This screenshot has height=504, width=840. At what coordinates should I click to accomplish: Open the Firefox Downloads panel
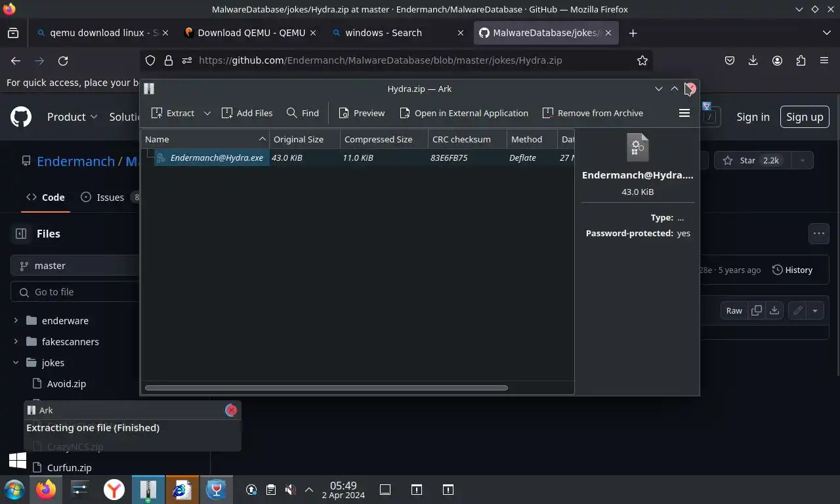tap(753, 60)
